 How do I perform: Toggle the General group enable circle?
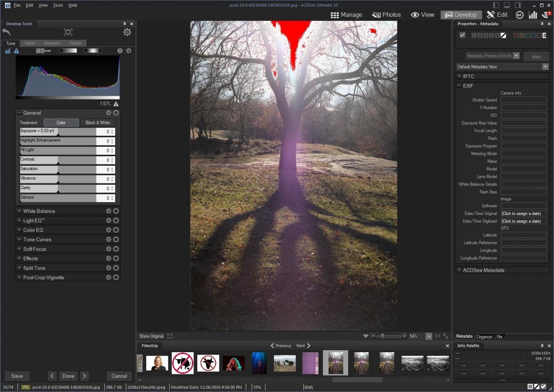[116, 113]
